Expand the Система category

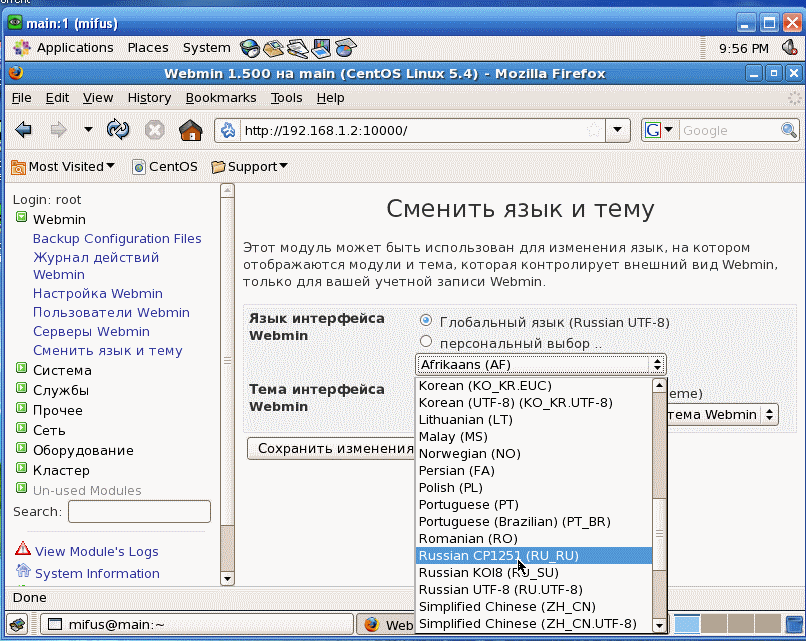click(x=22, y=368)
